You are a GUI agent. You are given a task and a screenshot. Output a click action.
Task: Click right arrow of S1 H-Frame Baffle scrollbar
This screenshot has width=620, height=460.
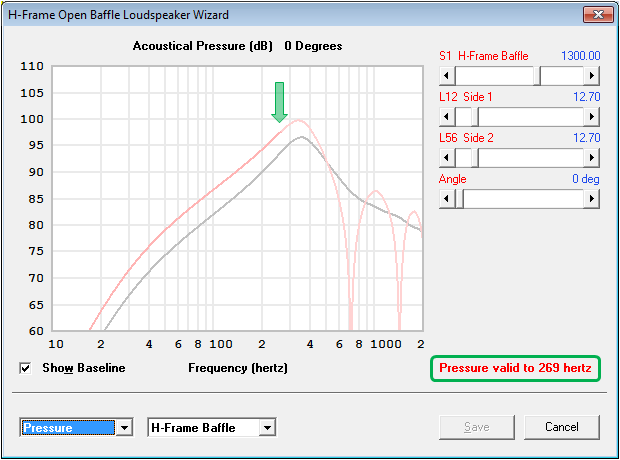592,76
